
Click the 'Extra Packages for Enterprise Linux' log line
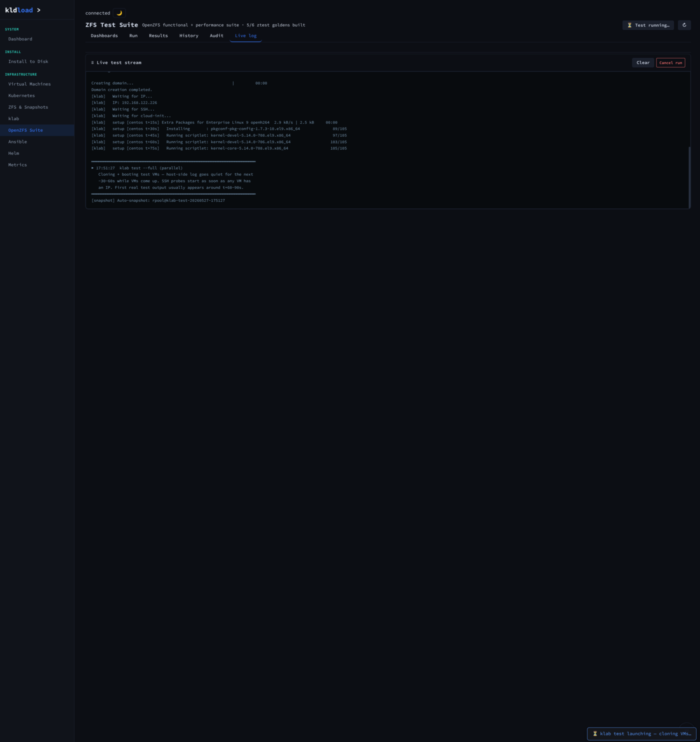(x=214, y=122)
